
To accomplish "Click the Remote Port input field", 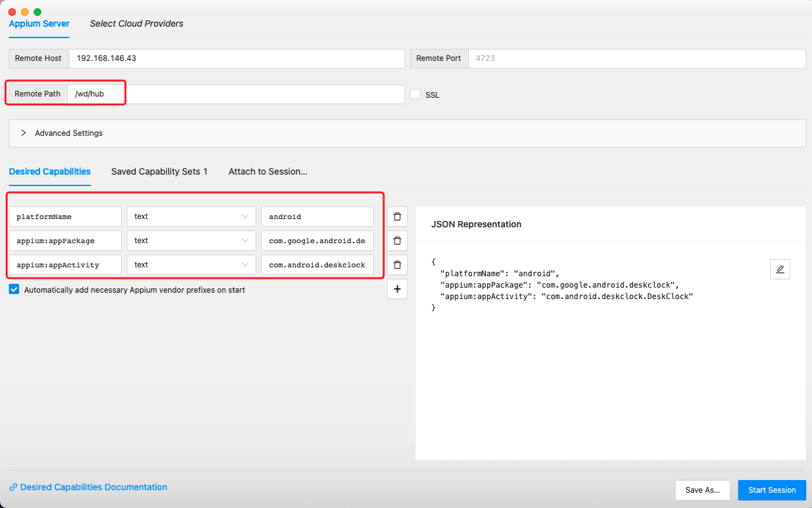I will [637, 58].
